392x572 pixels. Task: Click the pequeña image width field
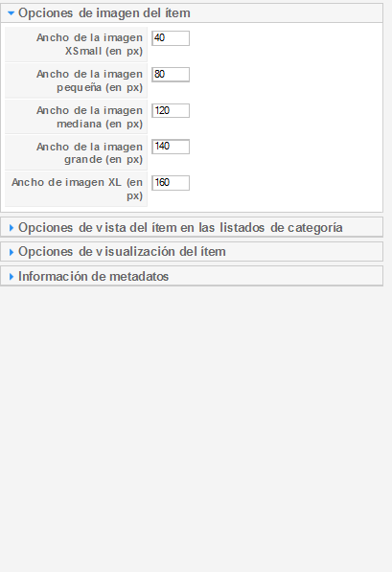click(171, 75)
